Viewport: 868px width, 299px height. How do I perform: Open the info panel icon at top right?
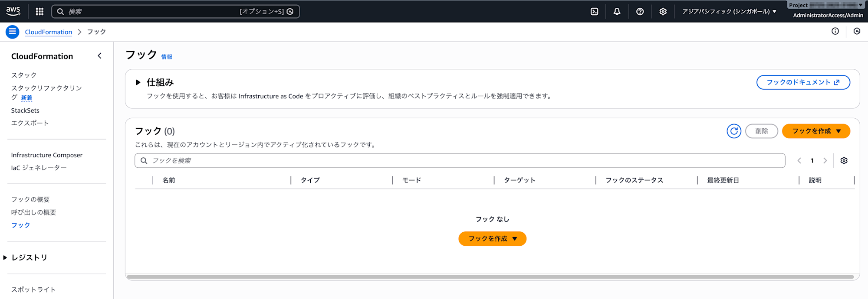click(835, 31)
